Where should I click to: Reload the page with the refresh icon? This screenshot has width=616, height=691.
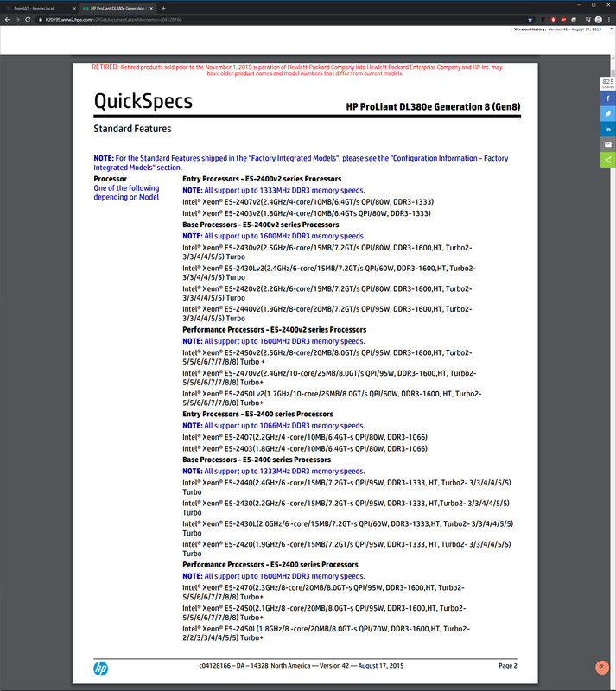click(x=28, y=19)
